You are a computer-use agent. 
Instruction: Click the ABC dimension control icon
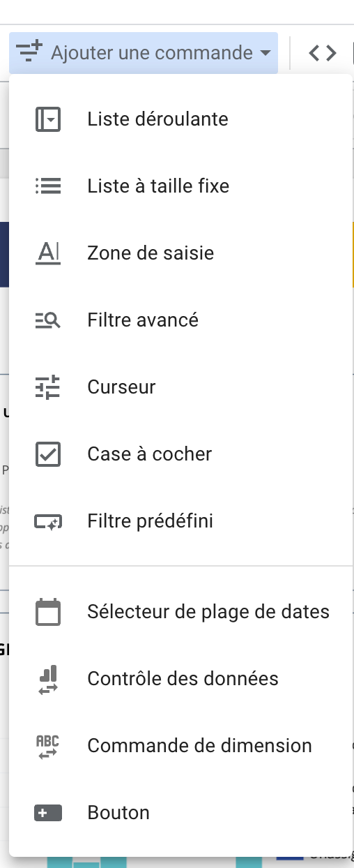[x=48, y=746]
